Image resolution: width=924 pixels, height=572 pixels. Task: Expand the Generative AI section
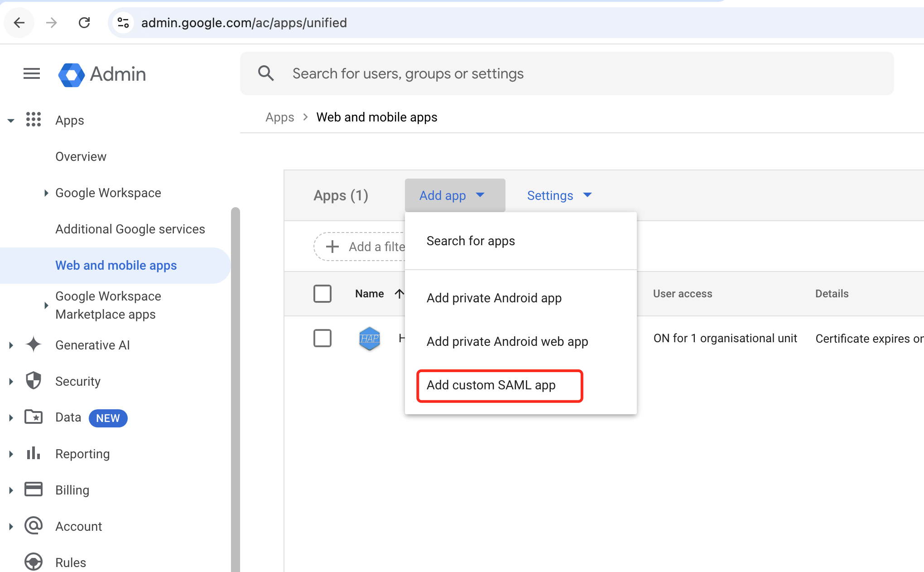11,345
